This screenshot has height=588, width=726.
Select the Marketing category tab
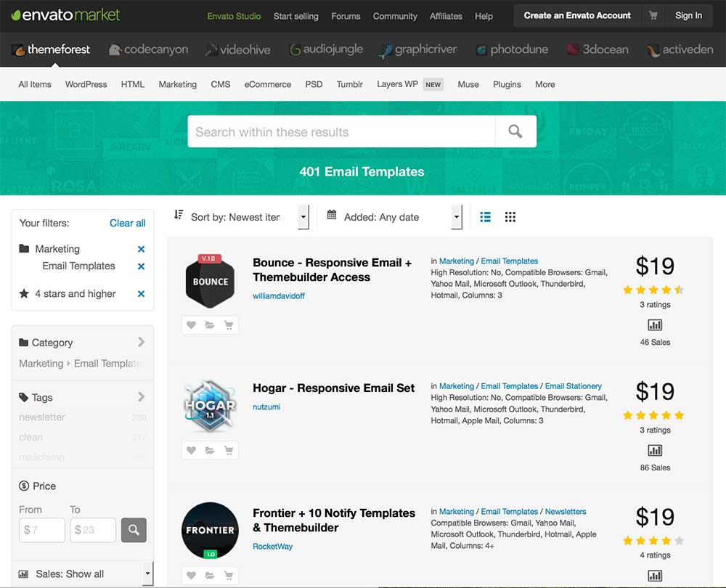[x=178, y=84]
